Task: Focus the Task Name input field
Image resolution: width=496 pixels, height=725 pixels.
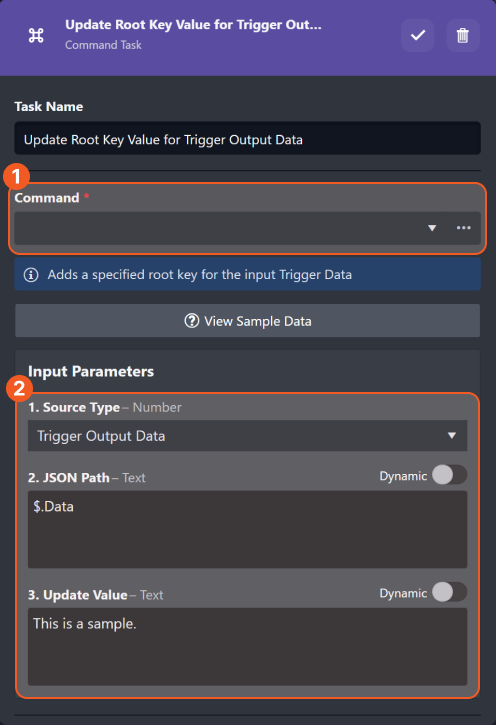Action: [247, 138]
